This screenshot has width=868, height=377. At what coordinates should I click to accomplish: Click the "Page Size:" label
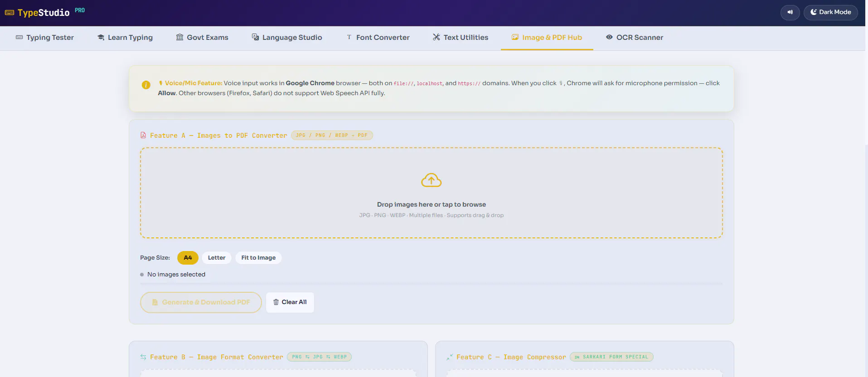(155, 258)
